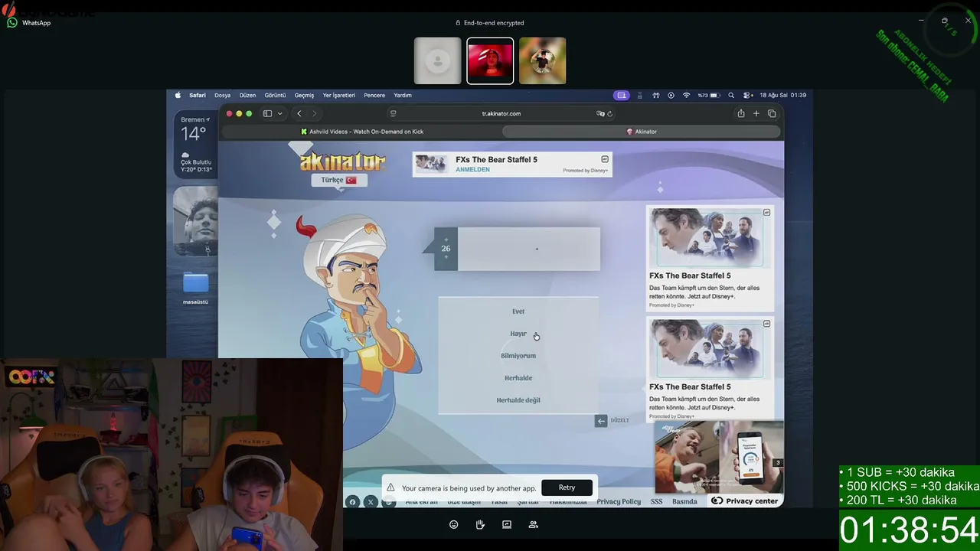
Task: Go forward in Safari history
Action: 314,113
